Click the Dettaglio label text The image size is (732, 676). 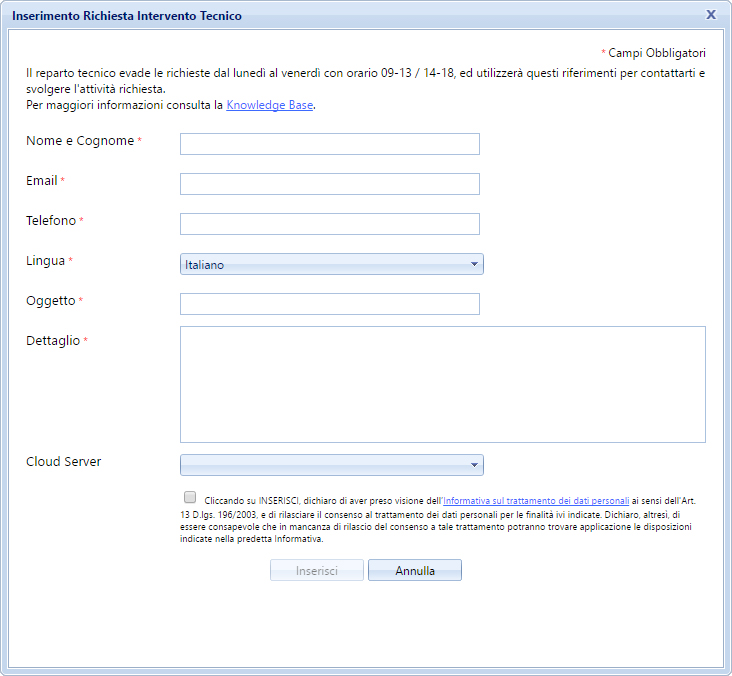[x=52, y=341]
